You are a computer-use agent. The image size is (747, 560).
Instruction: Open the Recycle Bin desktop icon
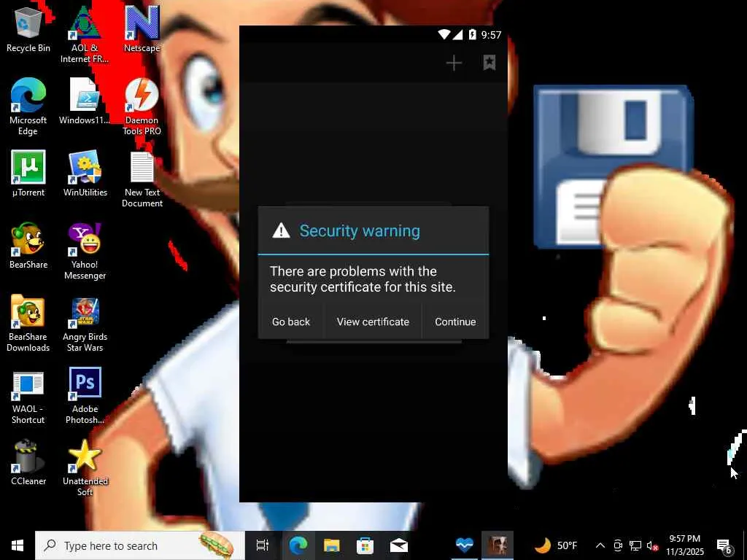coord(28,29)
